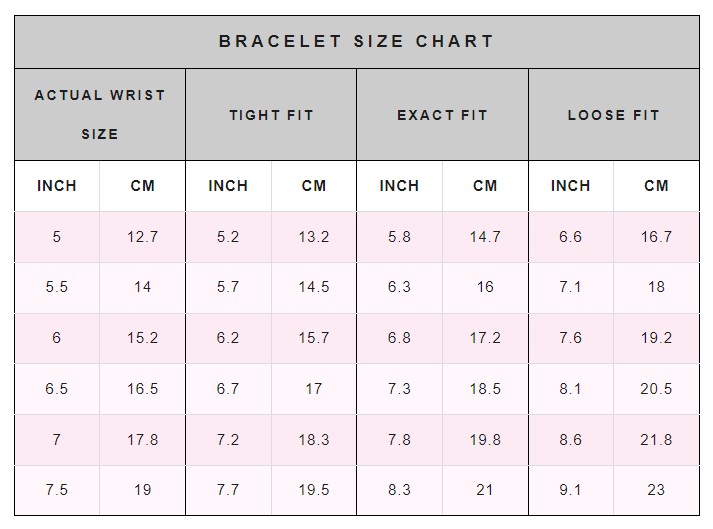This screenshot has height=529, width=713.
Task: Select the 20.5 cm loose fit cell
Action: click(x=656, y=389)
